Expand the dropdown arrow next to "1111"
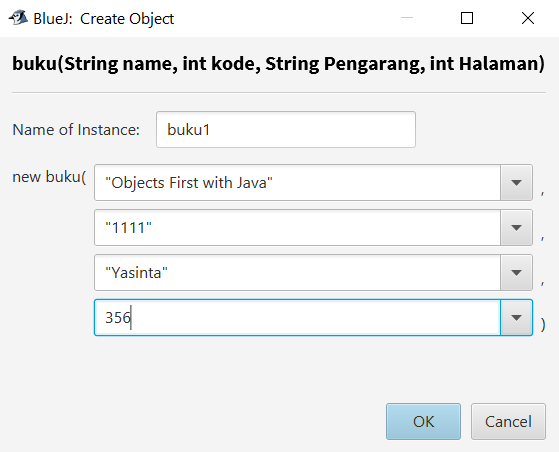 click(x=516, y=227)
